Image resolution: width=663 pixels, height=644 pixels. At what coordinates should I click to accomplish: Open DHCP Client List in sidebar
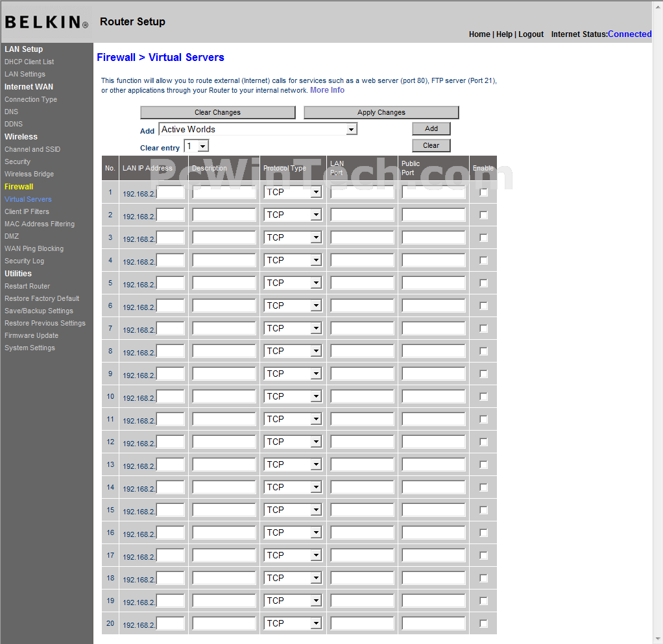[x=29, y=62]
